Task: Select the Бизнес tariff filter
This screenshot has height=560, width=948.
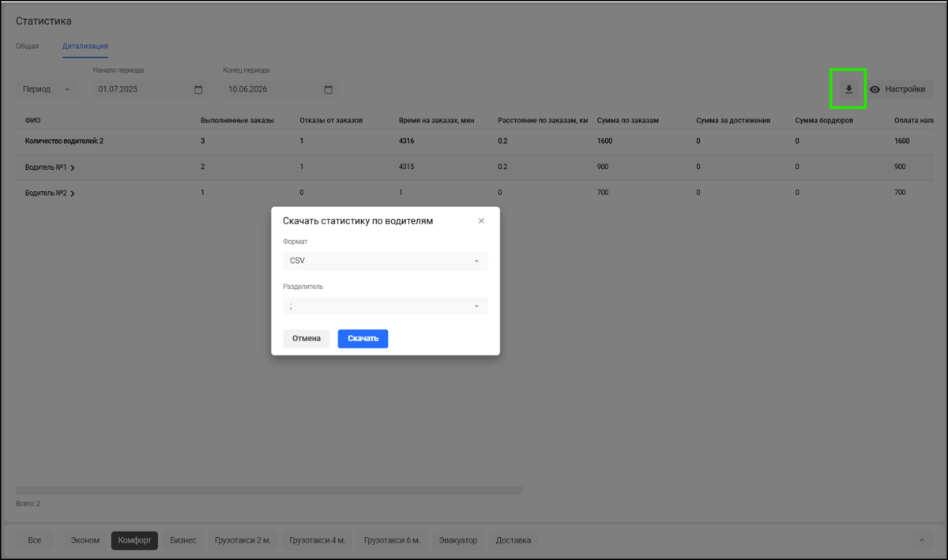Action: click(182, 540)
